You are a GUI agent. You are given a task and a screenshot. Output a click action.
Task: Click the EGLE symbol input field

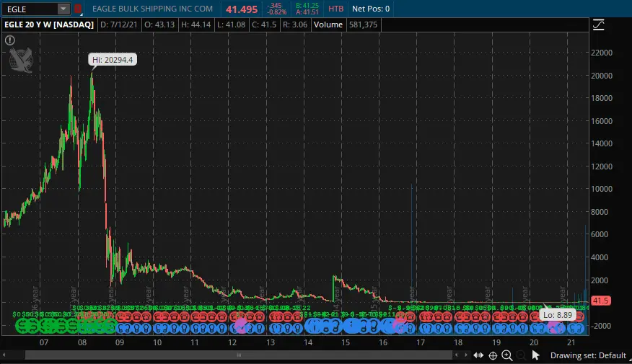30,9
